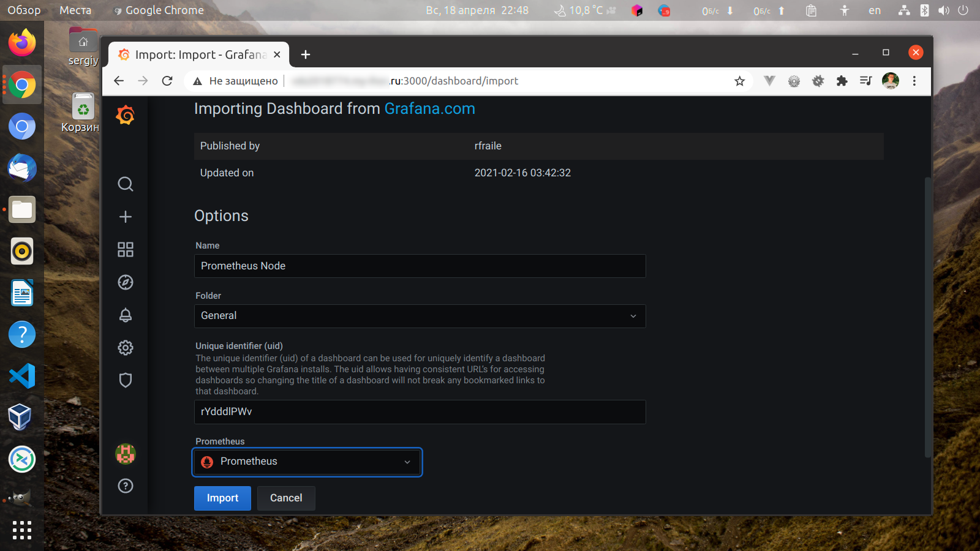Viewport: 980px width, 551px height.
Task: Select the Import Grafana browser tab
Action: 199,54
